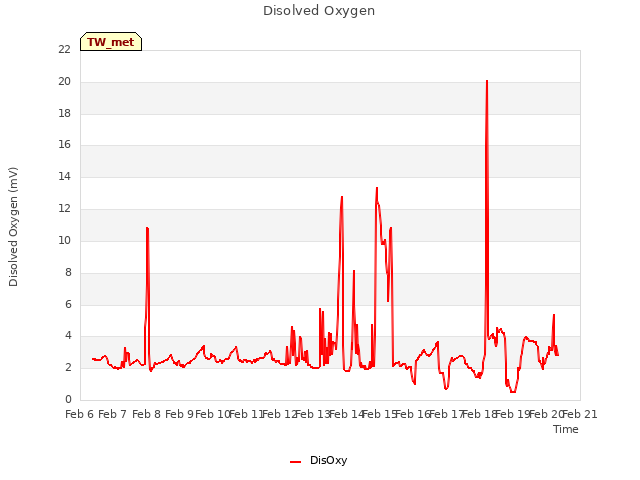Click the y-axis value 14
This screenshot has height=480, width=640.
tap(64, 177)
